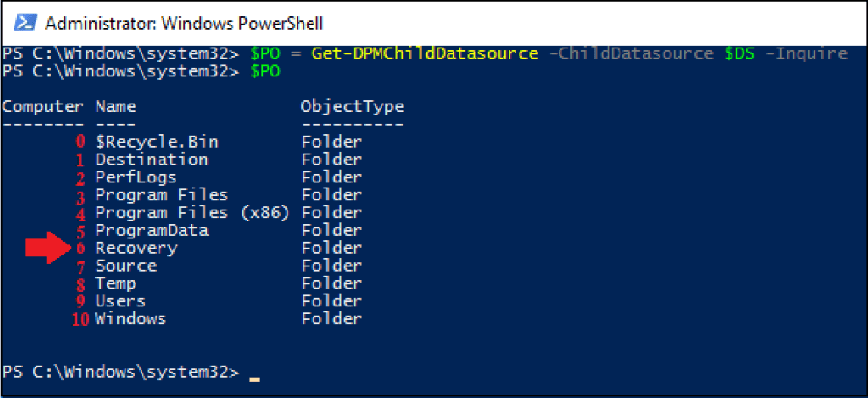Click the ObjectType column header
This screenshot has height=398, width=868.
353,106
